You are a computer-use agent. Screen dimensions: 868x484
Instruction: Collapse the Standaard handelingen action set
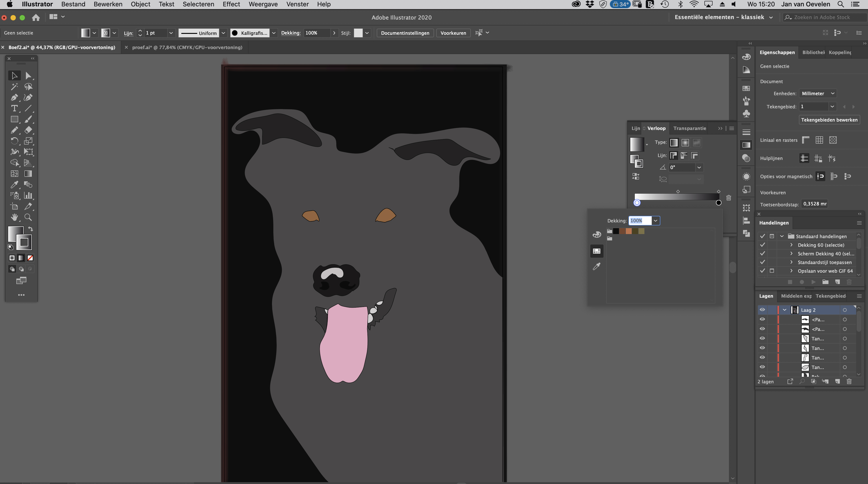click(x=782, y=236)
